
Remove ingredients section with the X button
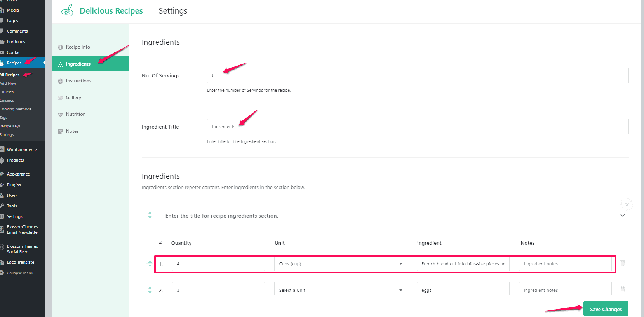coord(627,204)
